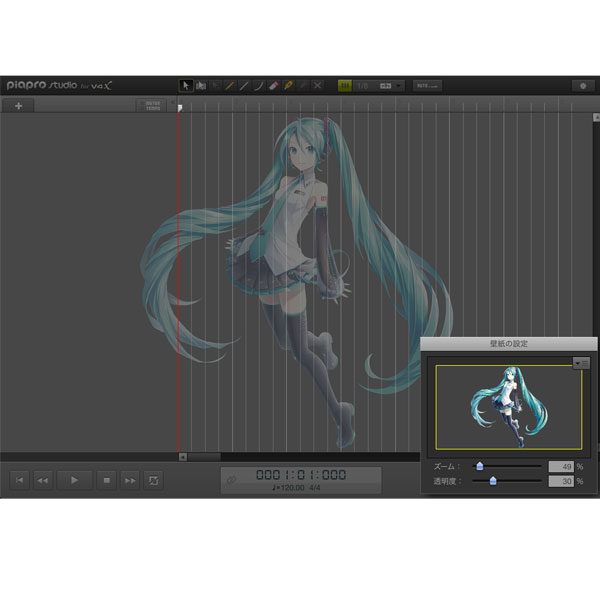600x600 pixels.
Task: Select the yellow pencil draw tool
Action: 229,86
